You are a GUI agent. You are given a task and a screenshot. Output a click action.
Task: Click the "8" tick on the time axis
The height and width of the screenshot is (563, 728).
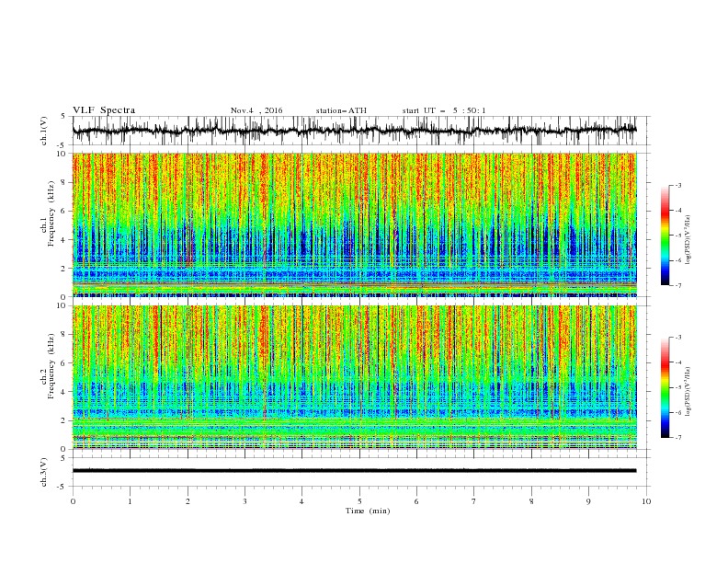pos(531,501)
